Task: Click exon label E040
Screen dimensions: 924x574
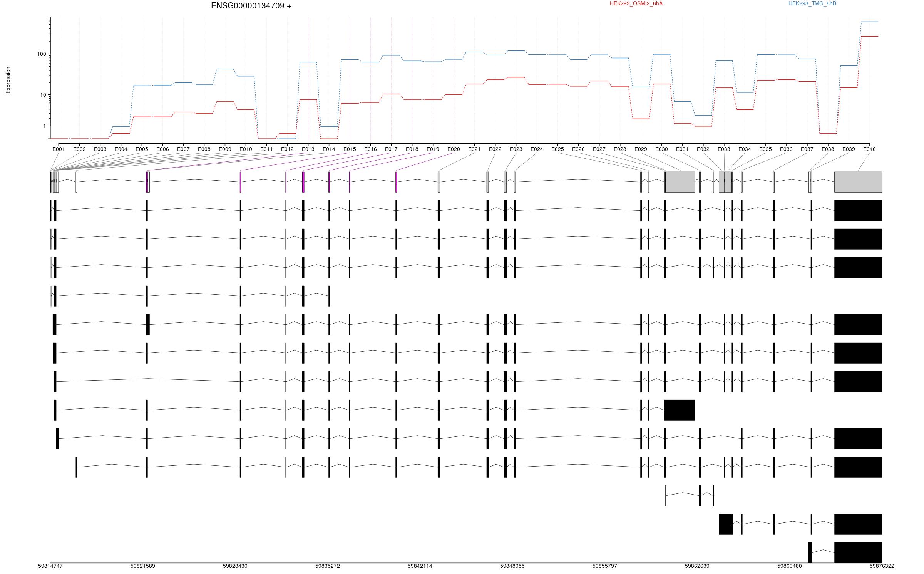Action: (869, 149)
